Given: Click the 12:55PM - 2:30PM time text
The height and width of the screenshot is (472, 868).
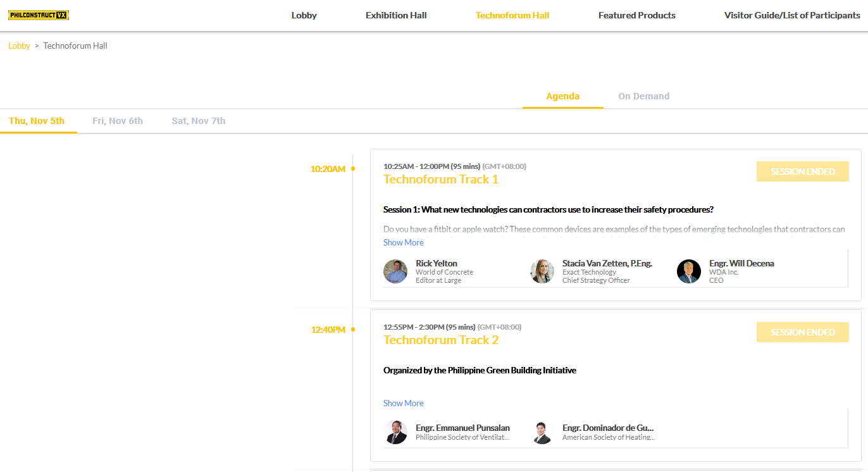Looking at the screenshot, I should 430,327.
